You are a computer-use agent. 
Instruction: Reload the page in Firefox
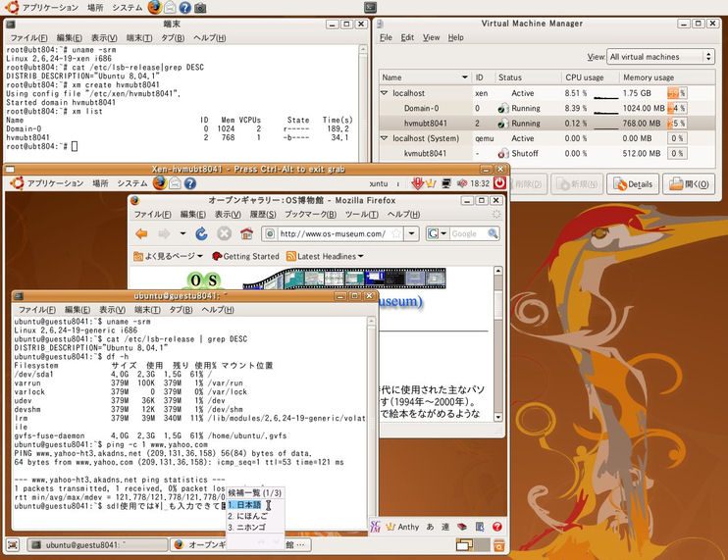pyautogui.click(x=201, y=233)
